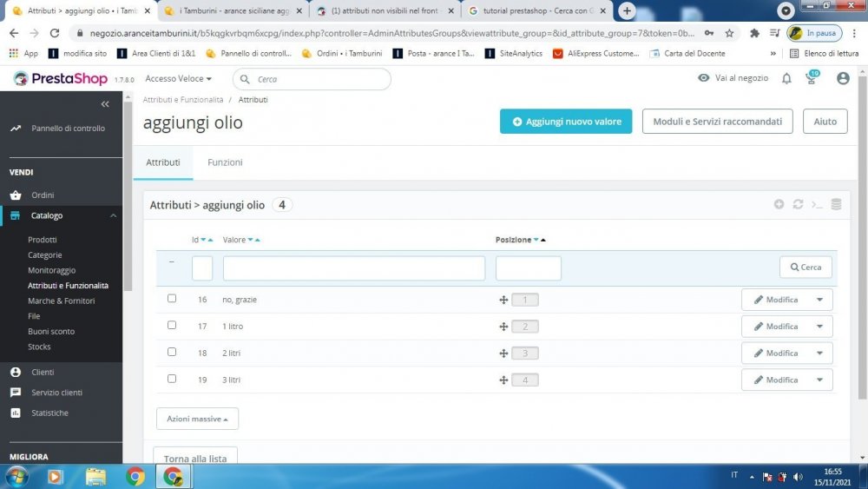Open Categorie in the sidebar
Screen dimensions: 868x489
pyautogui.click(x=45, y=254)
